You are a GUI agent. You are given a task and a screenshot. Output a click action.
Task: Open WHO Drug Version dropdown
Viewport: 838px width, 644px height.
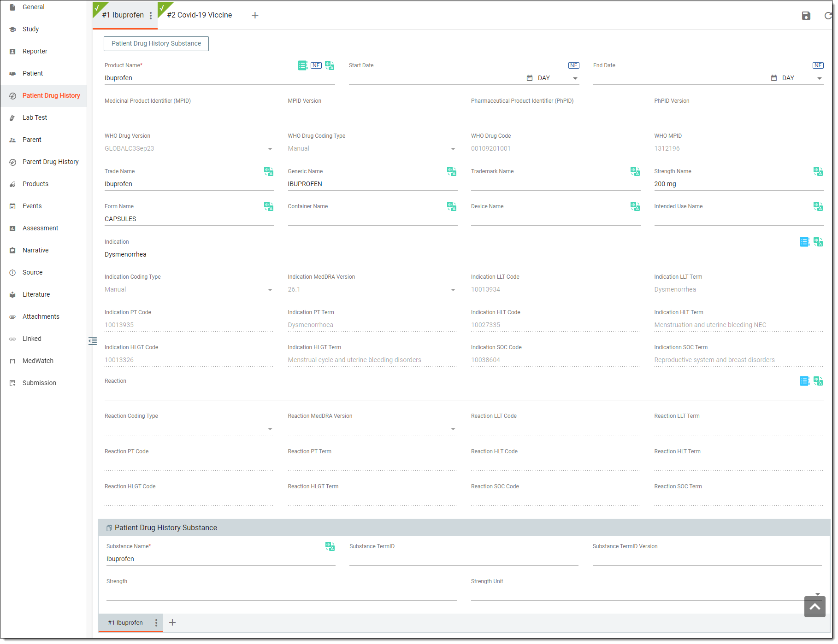(x=189, y=149)
